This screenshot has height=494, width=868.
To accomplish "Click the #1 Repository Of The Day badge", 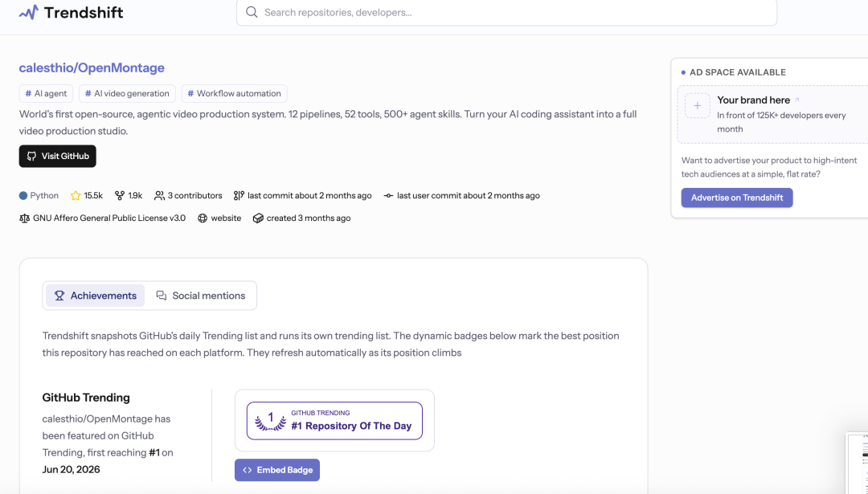I will click(334, 421).
